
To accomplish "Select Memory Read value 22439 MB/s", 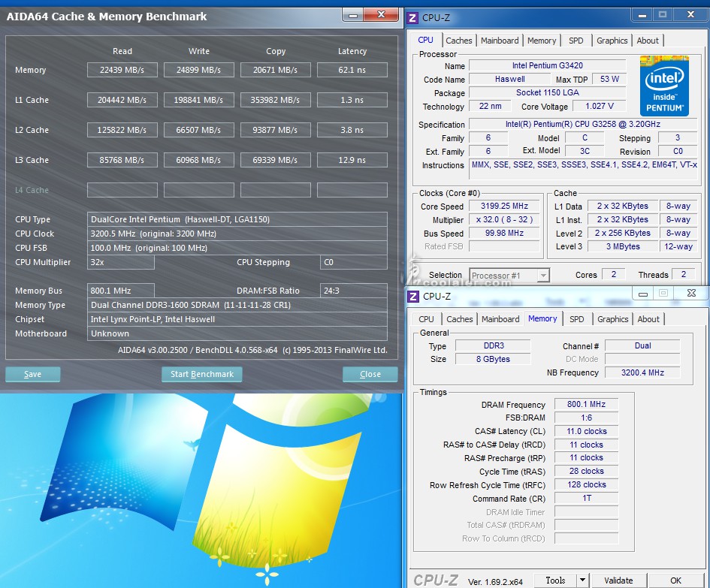I will pyautogui.click(x=122, y=70).
